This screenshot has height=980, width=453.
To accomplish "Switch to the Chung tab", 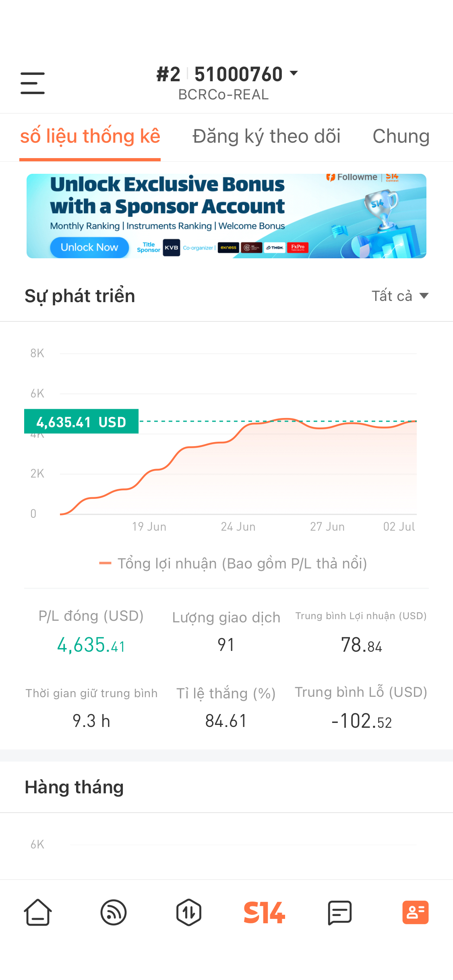I will (x=401, y=136).
